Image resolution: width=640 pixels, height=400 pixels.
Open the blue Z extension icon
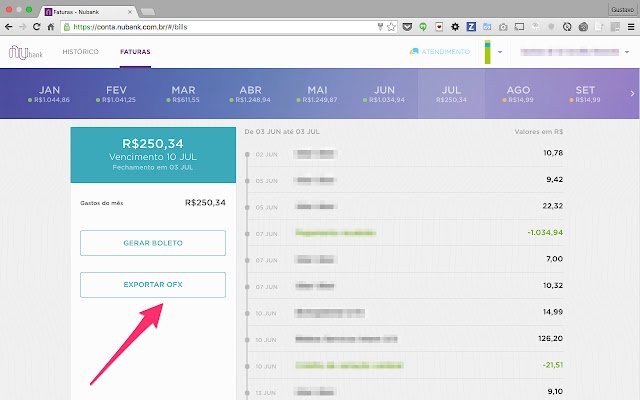(x=471, y=27)
